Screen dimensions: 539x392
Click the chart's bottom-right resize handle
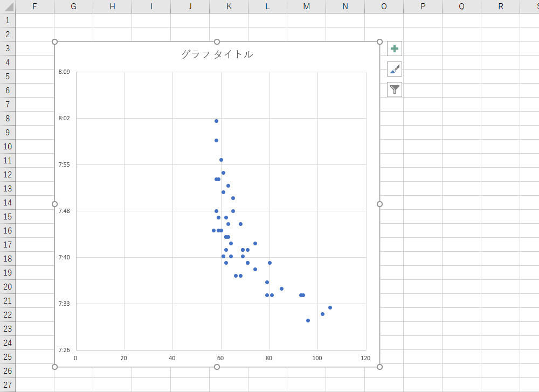point(379,367)
